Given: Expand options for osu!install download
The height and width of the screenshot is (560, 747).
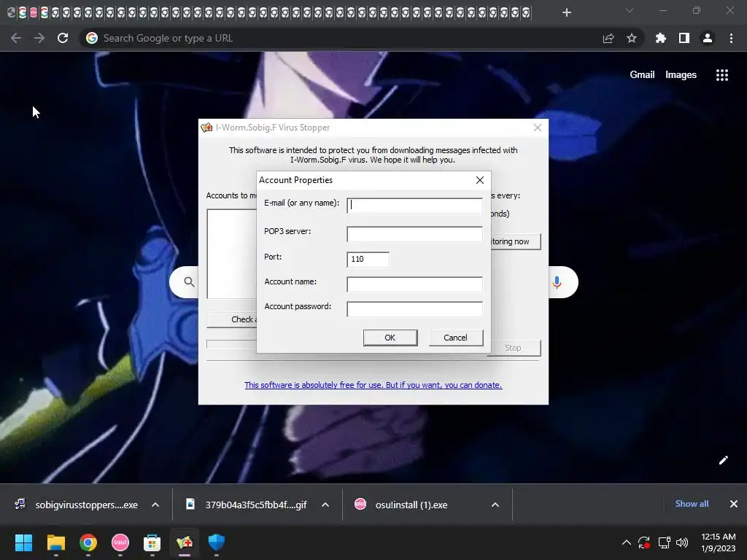Looking at the screenshot, I should [495, 505].
